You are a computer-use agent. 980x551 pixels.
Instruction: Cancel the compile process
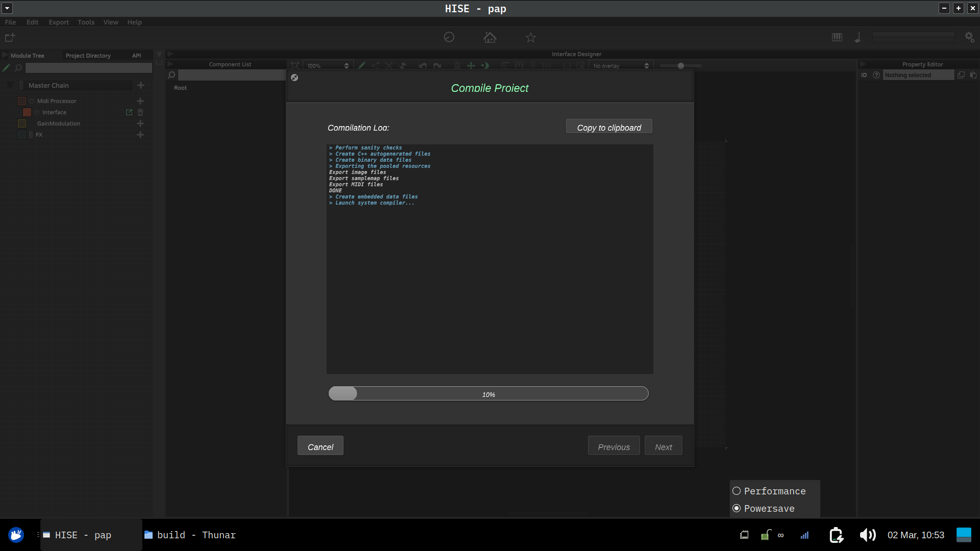pyautogui.click(x=320, y=446)
